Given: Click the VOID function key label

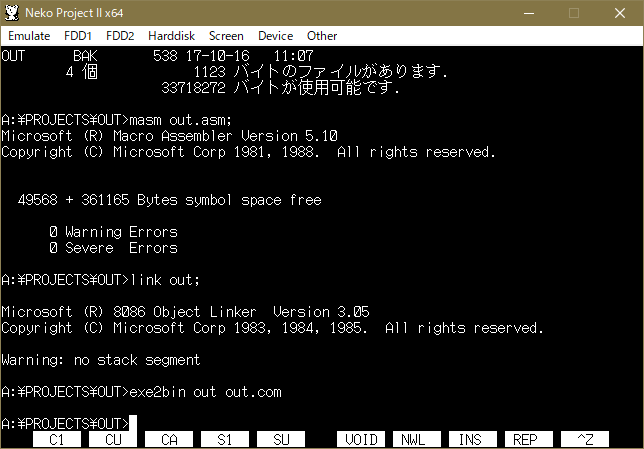Looking at the screenshot, I should pyautogui.click(x=361, y=440).
